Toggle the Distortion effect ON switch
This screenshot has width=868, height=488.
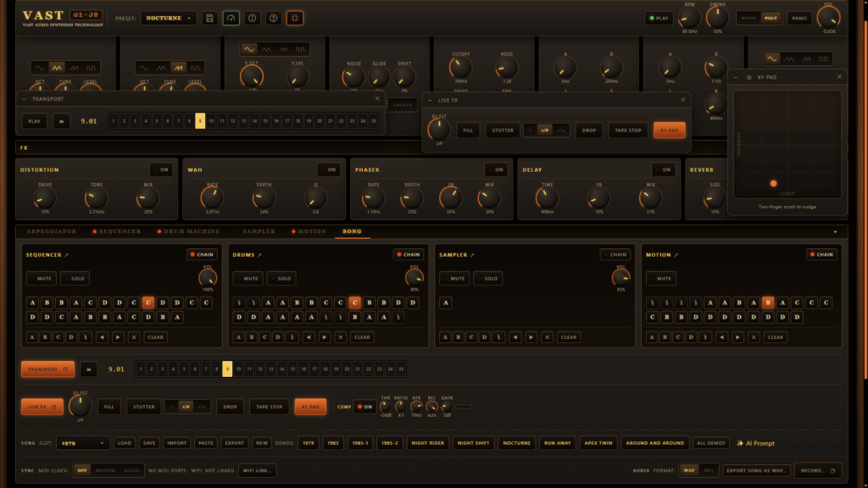coord(161,169)
